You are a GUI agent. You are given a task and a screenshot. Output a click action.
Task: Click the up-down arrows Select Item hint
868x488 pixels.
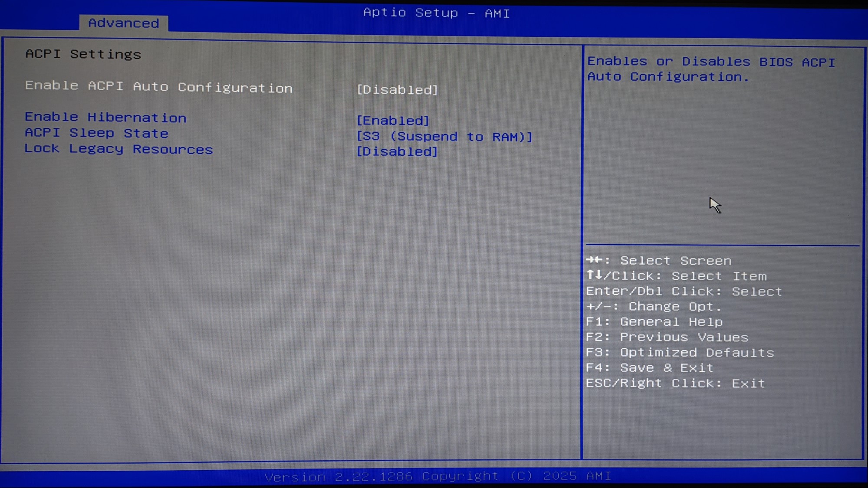click(676, 276)
